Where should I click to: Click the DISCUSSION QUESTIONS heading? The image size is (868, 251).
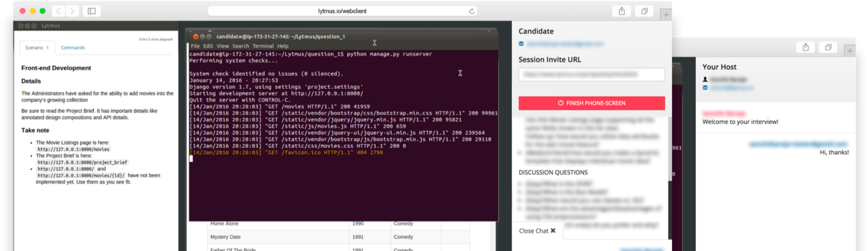(x=553, y=172)
